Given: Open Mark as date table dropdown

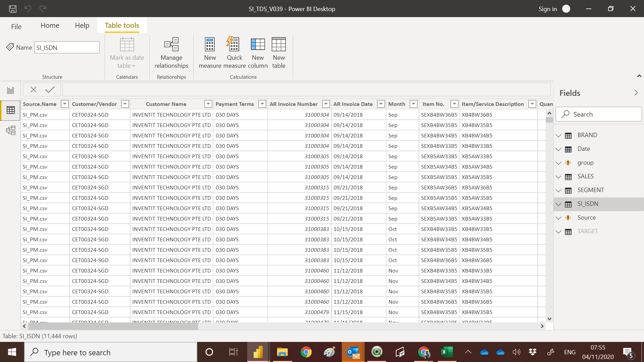Looking at the screenshot, I should [x=127, y=53].
